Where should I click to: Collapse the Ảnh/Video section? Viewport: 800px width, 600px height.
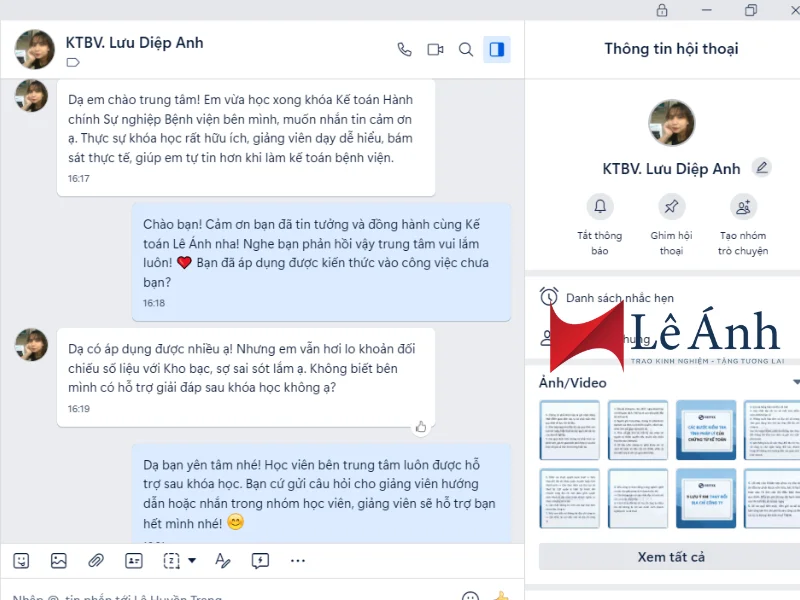pos(796,382)
